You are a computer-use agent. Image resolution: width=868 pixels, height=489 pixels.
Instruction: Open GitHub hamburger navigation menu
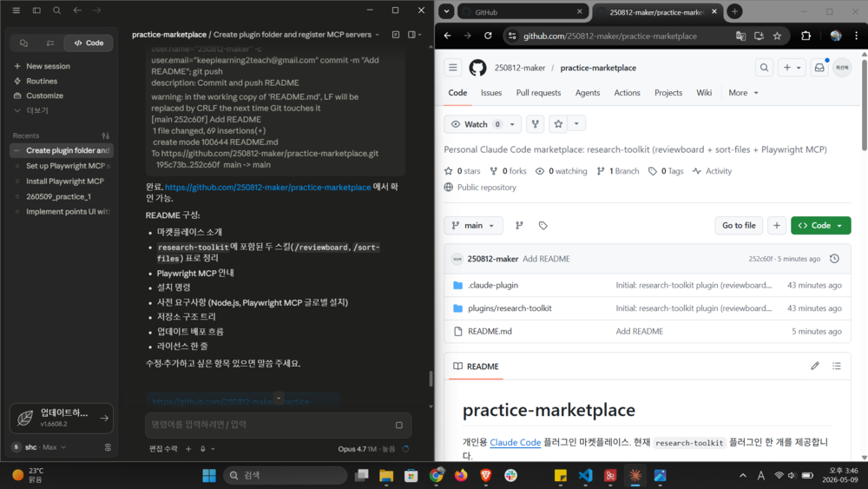coord(453,68)
